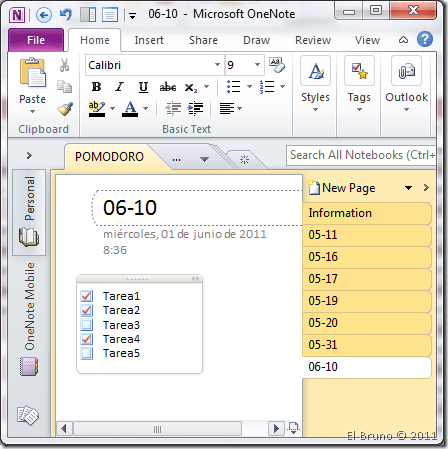Pick the text highlight color swatch

tap(97, 109)
